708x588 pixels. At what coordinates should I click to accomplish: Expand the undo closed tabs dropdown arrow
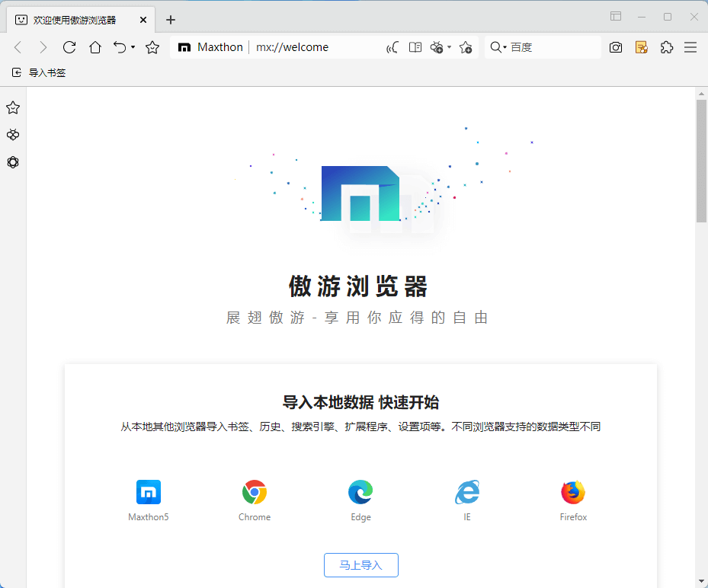133,47
